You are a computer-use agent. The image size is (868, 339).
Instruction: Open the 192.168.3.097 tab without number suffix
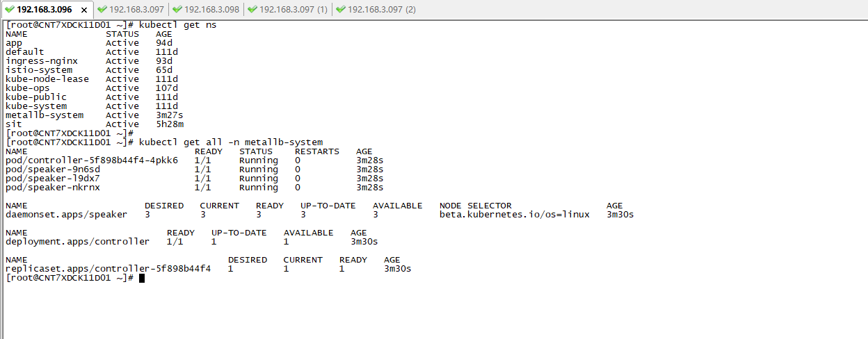[131, 10]
